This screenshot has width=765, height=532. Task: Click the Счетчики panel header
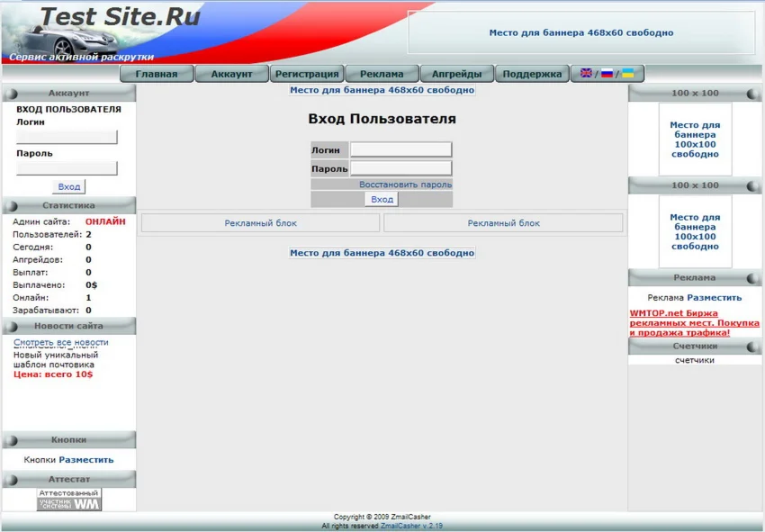click(x=695, y=346)
